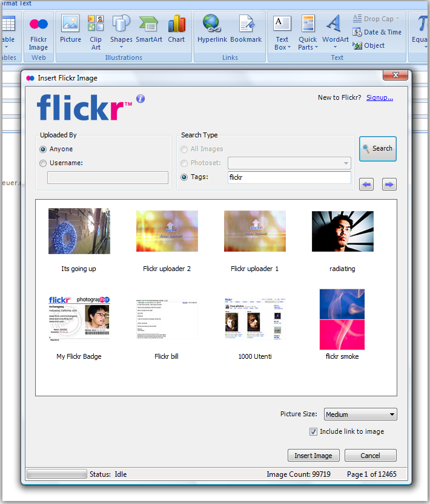Viewport: 430px width, 504px height.
Task: Click the Hyperlink ribbon icon
Action: tap(212, 29)
